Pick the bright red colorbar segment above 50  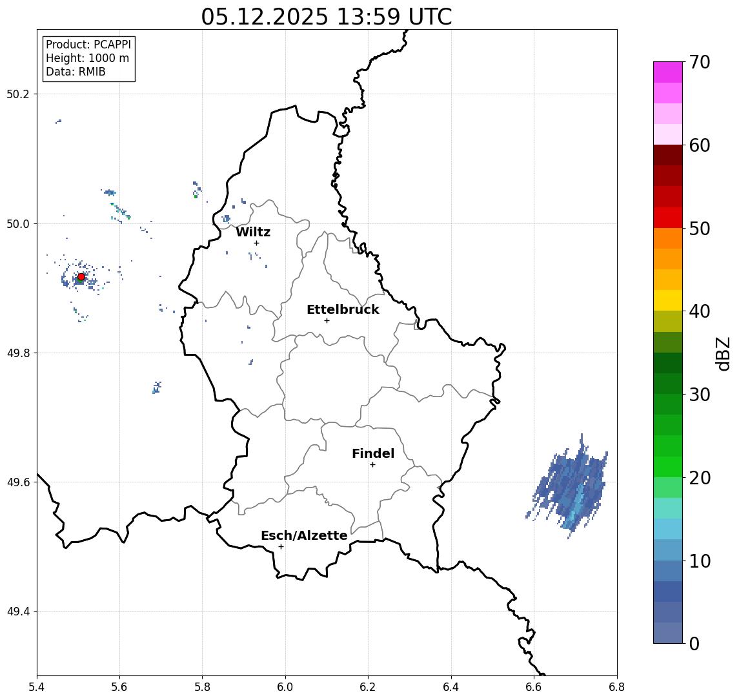pos(668,218)
